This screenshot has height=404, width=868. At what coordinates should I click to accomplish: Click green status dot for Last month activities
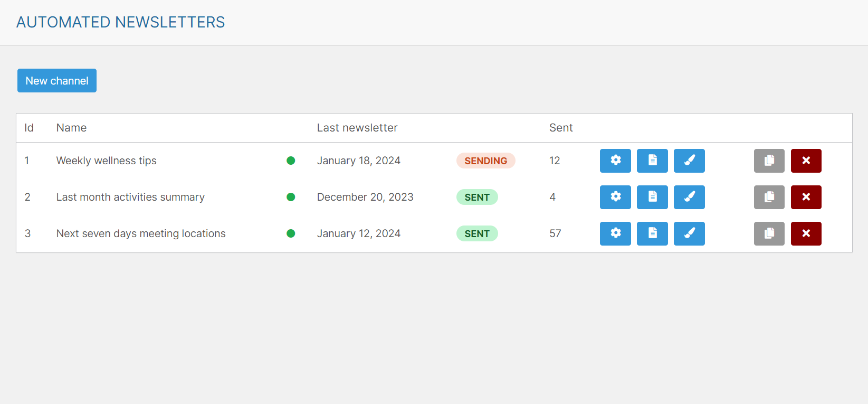click(x=291, y=197)
